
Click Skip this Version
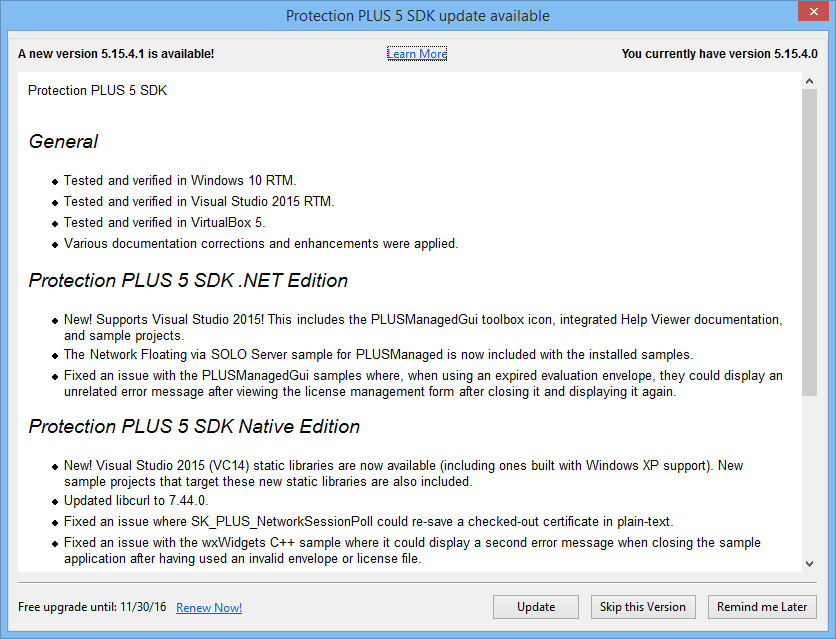[643, 606]
